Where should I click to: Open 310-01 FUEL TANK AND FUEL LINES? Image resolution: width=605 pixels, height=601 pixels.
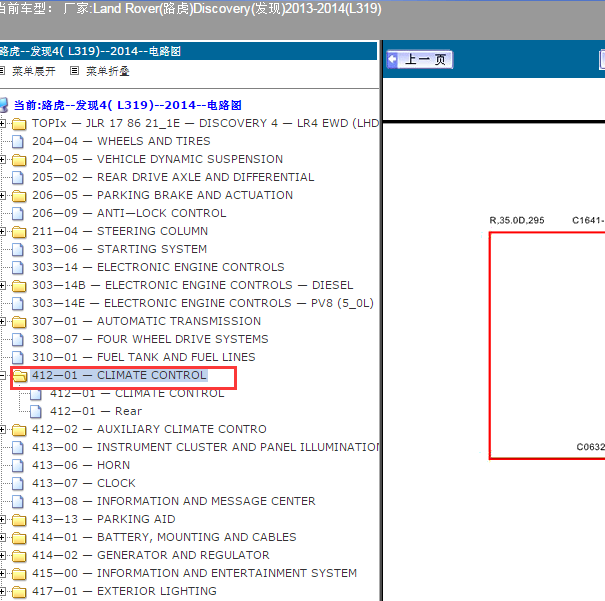click(144, 357)
